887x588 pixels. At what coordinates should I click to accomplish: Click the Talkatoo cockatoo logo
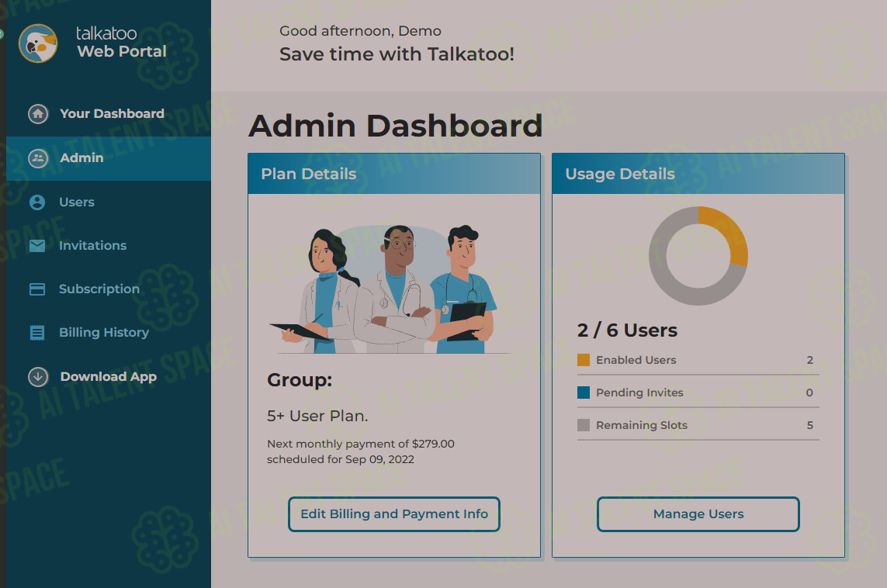(x=38, y=43)
